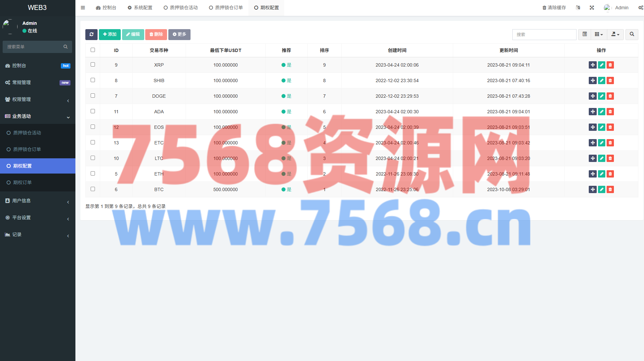
Task: Open 期权订单 in the sidebar
Action: point(22,182)
